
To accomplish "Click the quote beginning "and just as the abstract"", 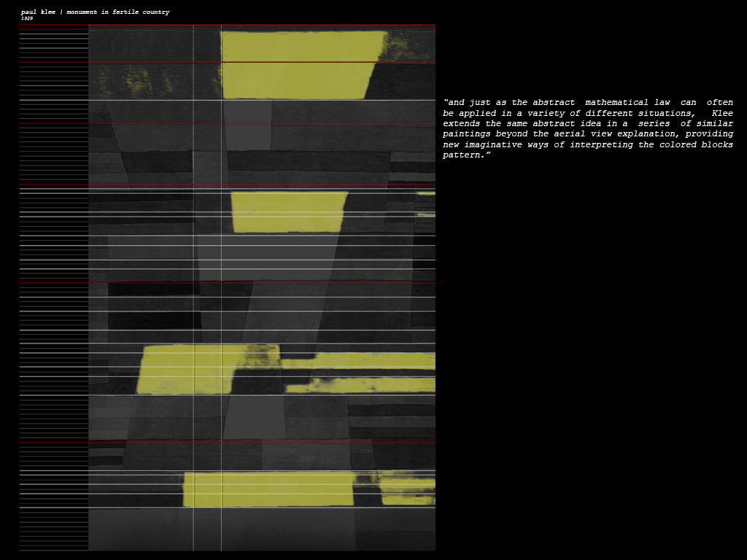I will point(588,128).
